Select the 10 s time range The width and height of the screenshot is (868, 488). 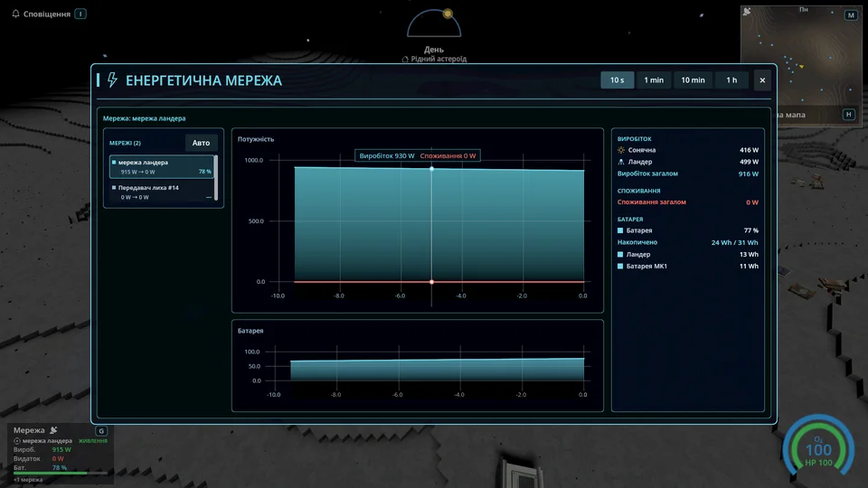coord(618,80)
